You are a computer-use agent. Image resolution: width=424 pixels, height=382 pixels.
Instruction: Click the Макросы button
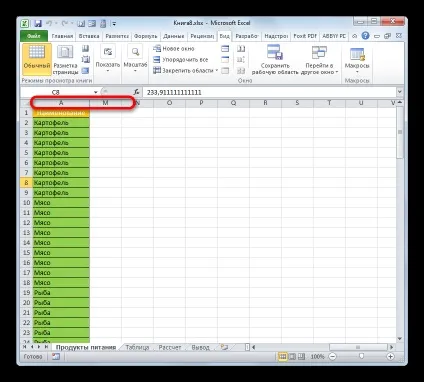click(357, 59)
